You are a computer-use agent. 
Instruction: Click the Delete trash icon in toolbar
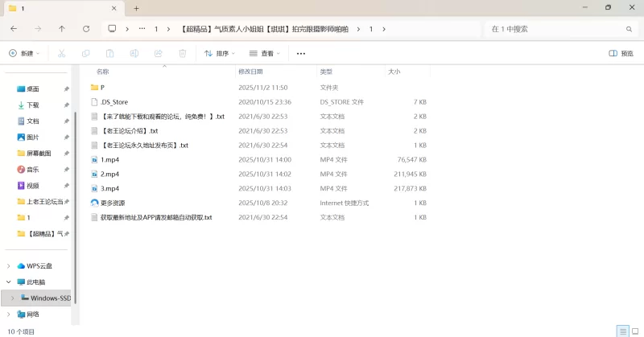pyautogui.click(x=182, y=53)
